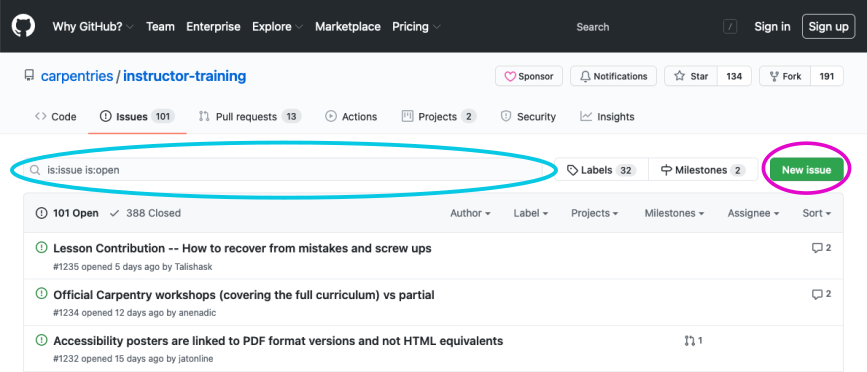
Task: Click author anenadic on issue #1234
Action: tap(197, 313)
